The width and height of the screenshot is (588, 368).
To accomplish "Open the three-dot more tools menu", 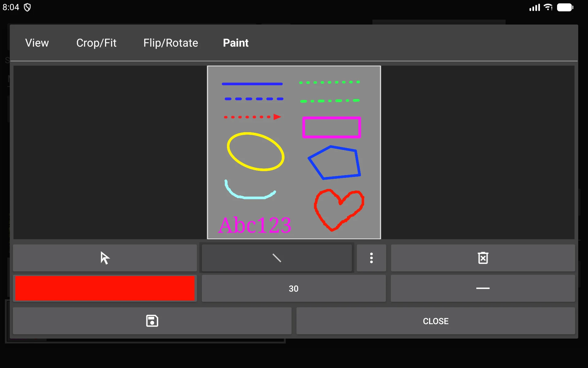I will [371, 258].
